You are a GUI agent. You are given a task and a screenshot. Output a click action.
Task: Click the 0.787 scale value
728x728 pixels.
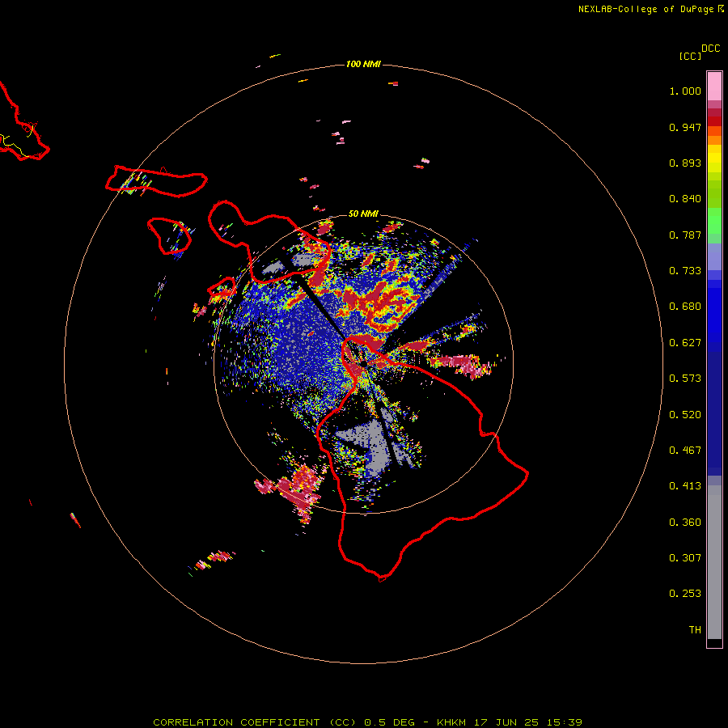tap(685, 235)
